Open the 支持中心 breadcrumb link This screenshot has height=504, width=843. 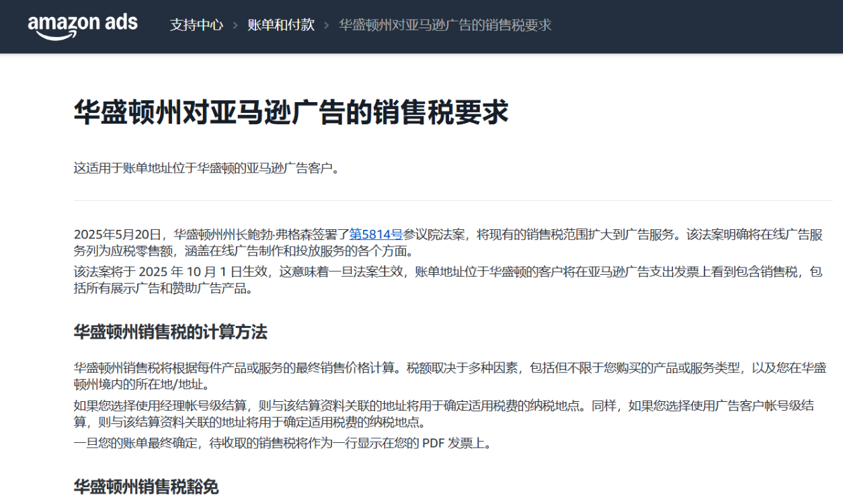pos(196,25)
